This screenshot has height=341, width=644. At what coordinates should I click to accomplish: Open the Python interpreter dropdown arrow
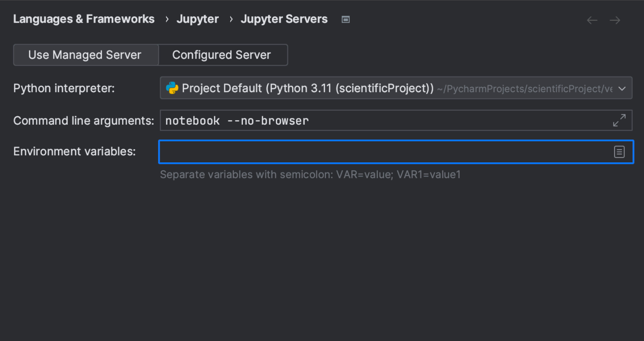[622, 89]
